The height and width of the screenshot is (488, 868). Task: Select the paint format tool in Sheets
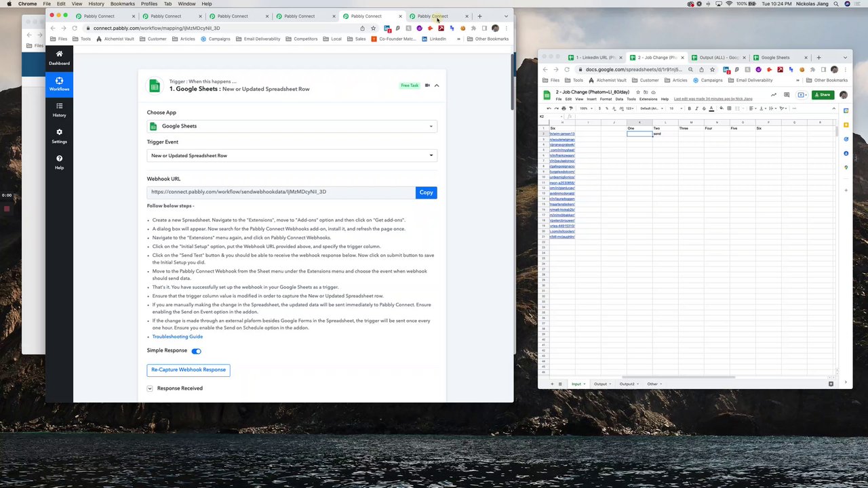572,108
